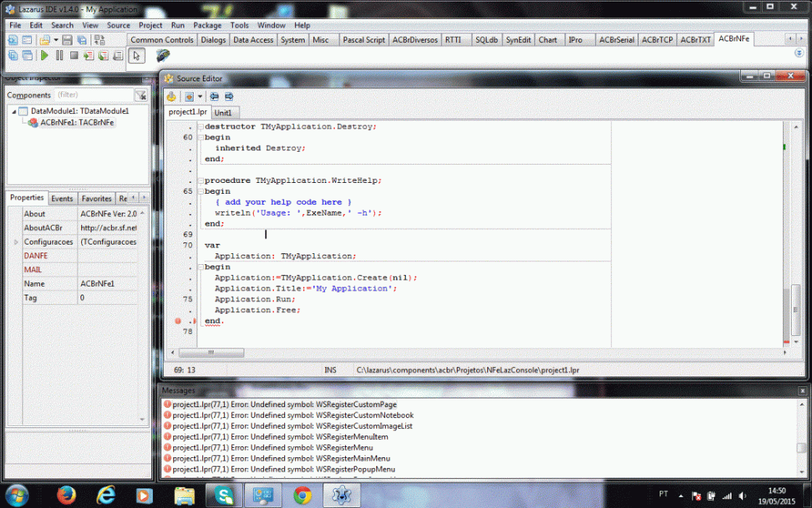Collapse fold at procedure TMyApplication.WriteHelp
Image resolution: width=812 pixels, height=508 pixels.
200,181
